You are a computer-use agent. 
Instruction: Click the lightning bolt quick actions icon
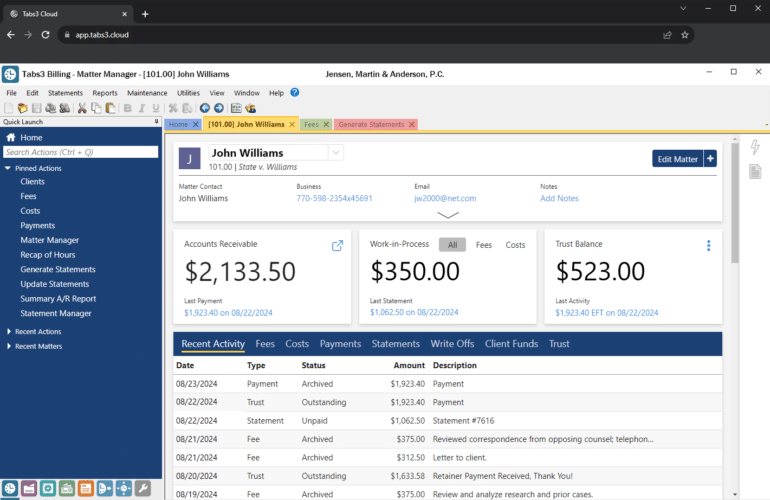[755, 148]
